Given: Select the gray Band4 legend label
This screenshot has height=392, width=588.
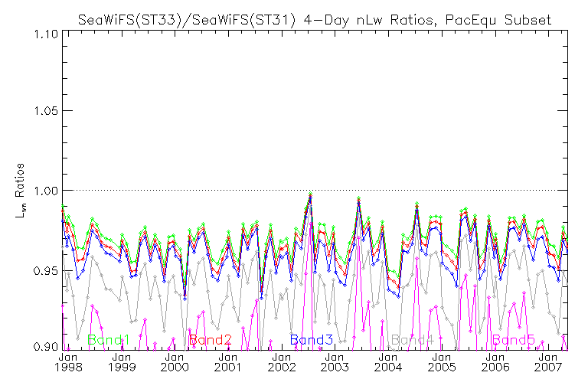Looking at the screenshot, I should (x=412, y=340).
